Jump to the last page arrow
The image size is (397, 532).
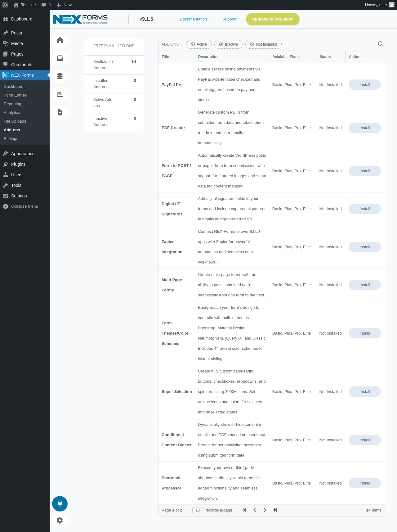tap(275, 510)
